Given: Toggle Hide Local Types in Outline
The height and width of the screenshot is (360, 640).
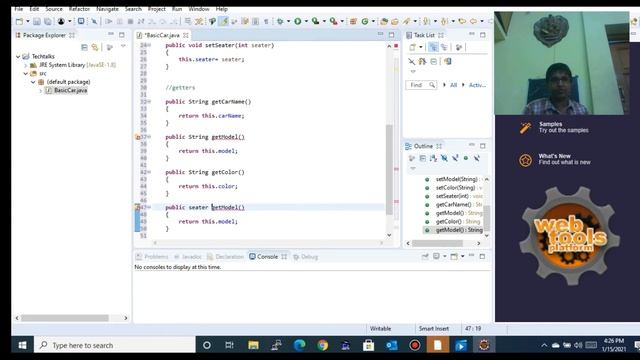Looking at the screenshot, I should pos(477,158).
